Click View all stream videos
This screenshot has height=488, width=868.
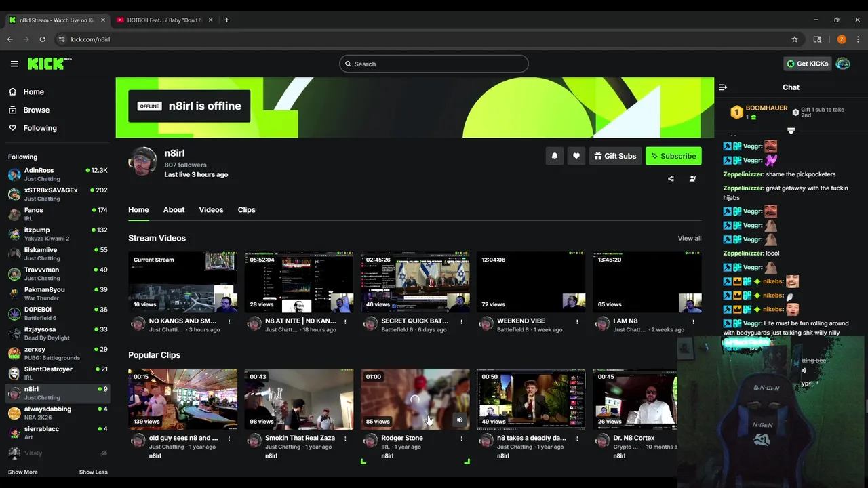coord(689,238)
